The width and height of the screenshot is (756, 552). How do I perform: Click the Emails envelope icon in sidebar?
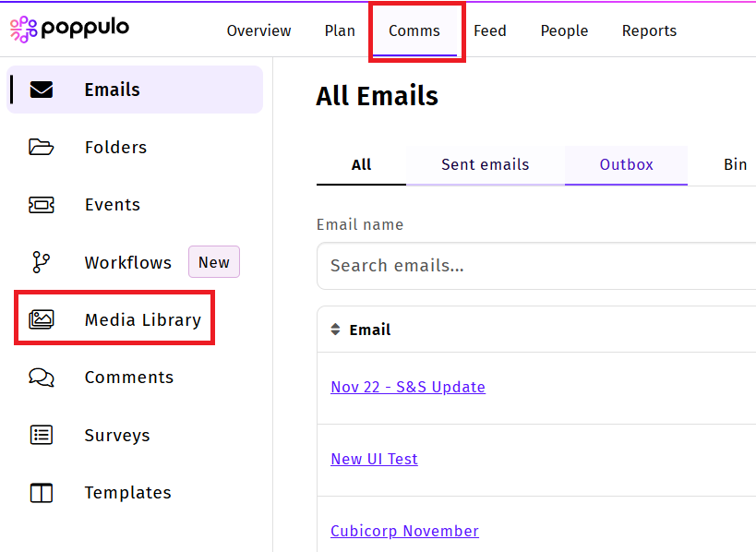pyautogui.click(x=42, y=90)
